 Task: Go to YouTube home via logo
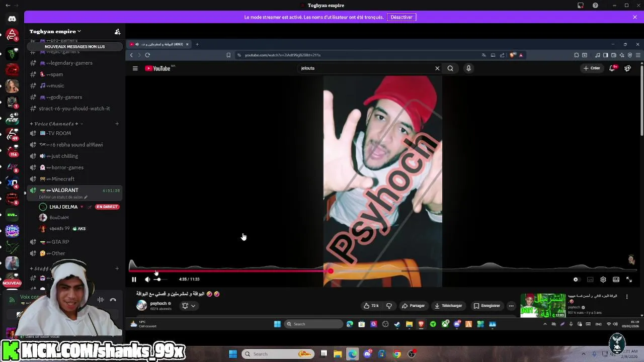click(x=158, y=68)
